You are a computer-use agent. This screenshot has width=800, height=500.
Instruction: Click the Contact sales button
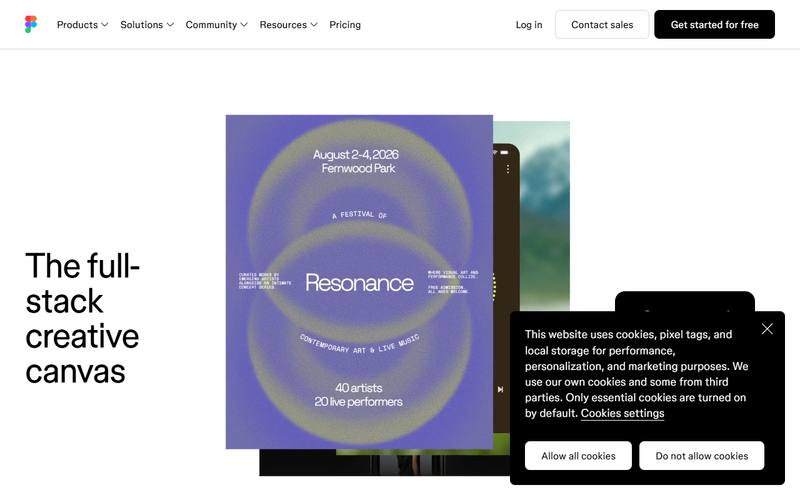pyautogui.click(x=602, y=24)
